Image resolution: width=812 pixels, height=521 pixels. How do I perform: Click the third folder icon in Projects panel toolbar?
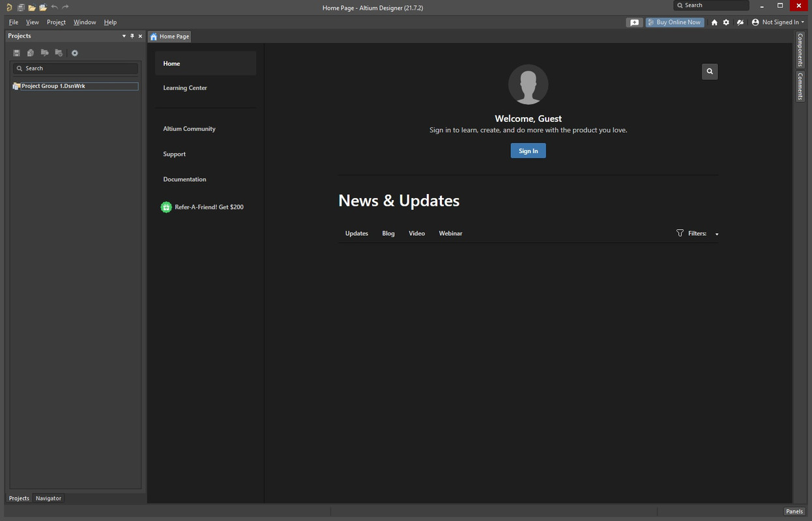pyautogui.click(x=45, y=53)
